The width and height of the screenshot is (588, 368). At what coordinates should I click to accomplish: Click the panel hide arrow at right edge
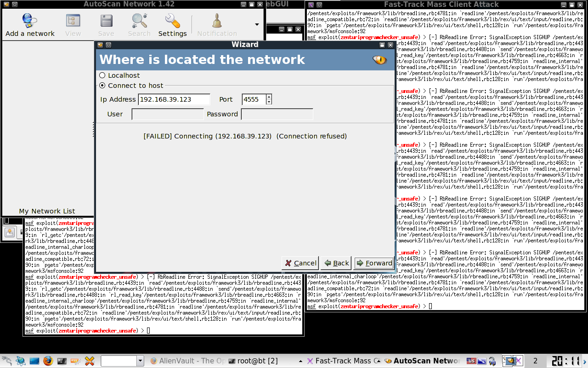pyautogui.click(x=585, y=361)
